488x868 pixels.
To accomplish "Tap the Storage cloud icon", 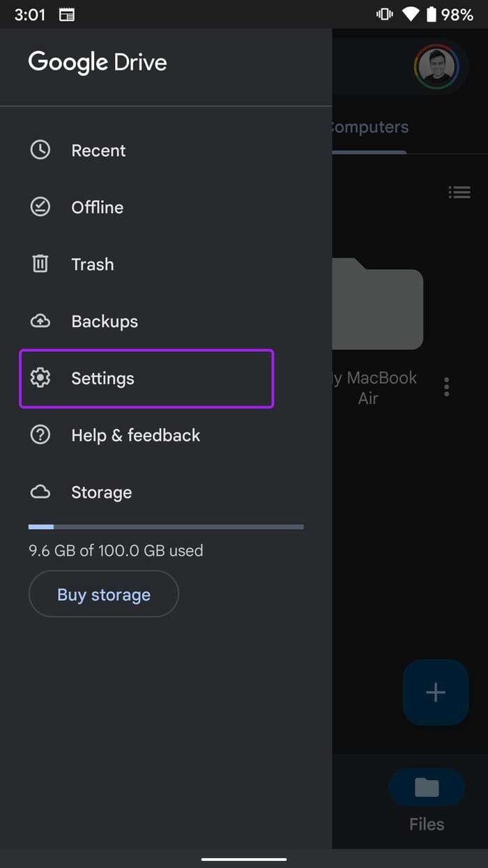I will [40, 492].
